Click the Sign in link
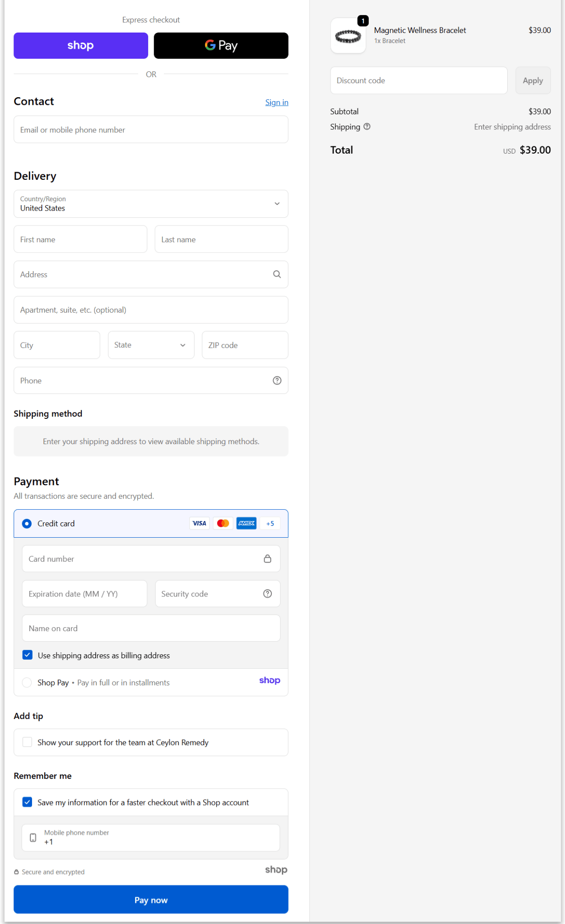This screenshot has height=924, width=565. 276,103
